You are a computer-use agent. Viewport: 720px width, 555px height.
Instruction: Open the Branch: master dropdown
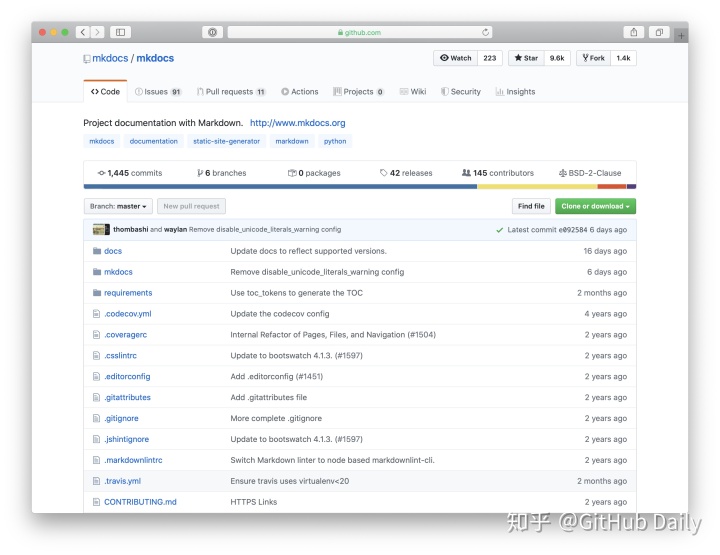118,206
